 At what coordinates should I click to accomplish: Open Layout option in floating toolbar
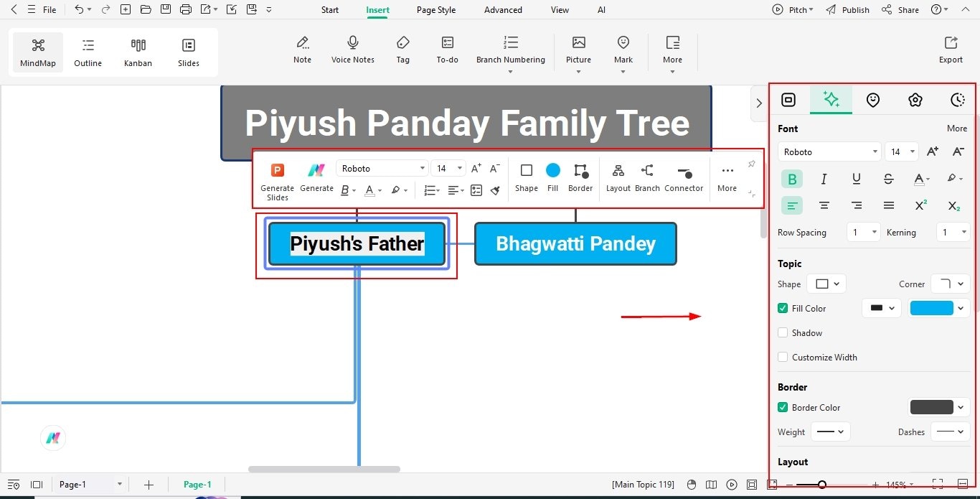point(618,177)
